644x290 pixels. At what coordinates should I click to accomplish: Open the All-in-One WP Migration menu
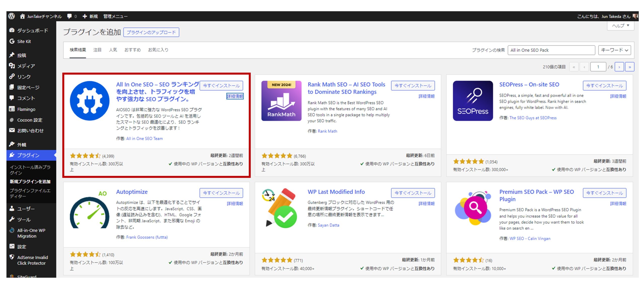[x=31, y=233]
